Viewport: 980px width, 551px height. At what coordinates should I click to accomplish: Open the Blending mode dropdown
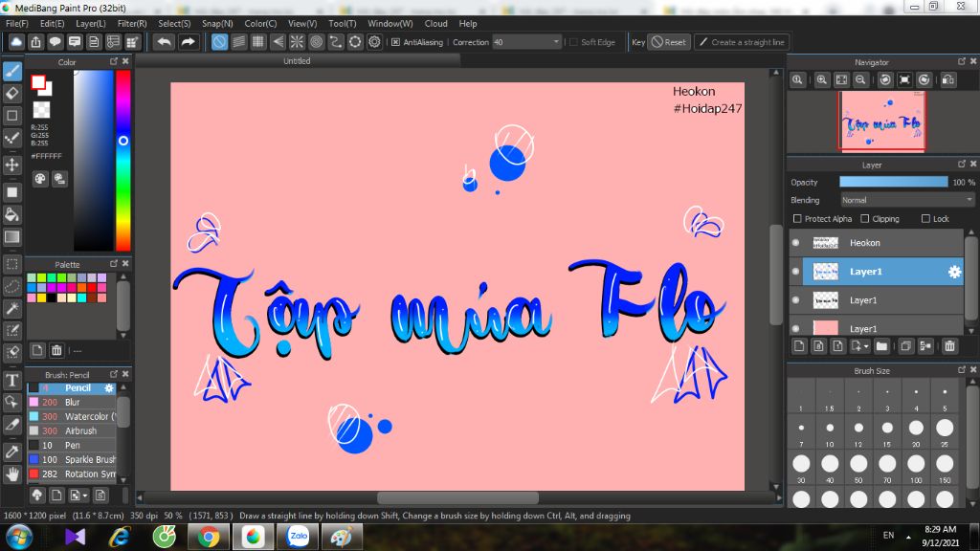[x=907, y=200]
